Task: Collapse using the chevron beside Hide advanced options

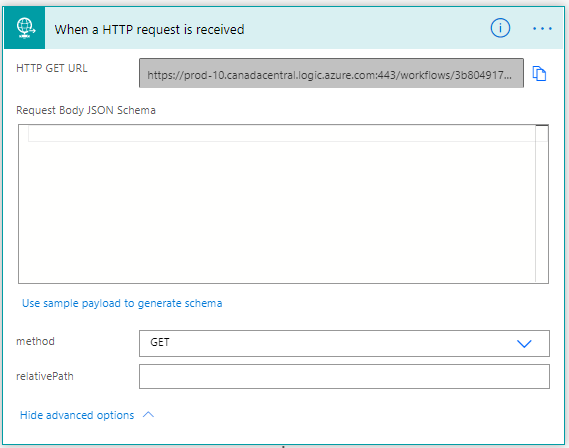Action: [148, 415]
